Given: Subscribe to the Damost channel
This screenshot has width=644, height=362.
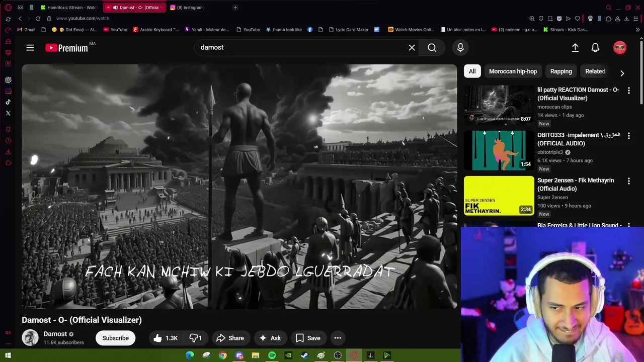Looking at the screenshot, I should click(116, 338).
